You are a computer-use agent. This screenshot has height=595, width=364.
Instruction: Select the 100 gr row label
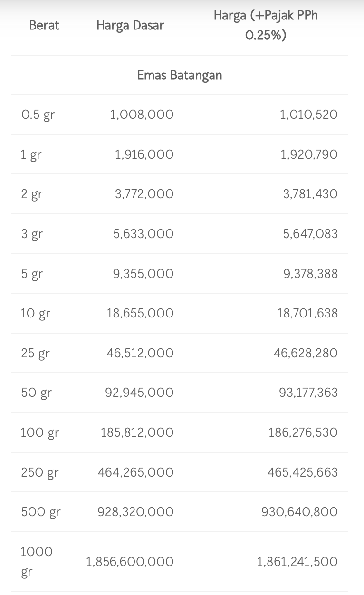40,433
